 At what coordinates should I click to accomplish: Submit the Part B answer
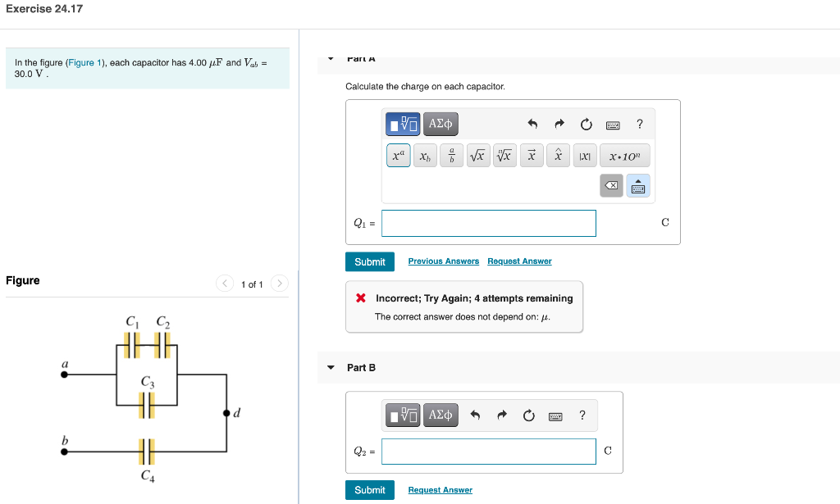(370, 490)
